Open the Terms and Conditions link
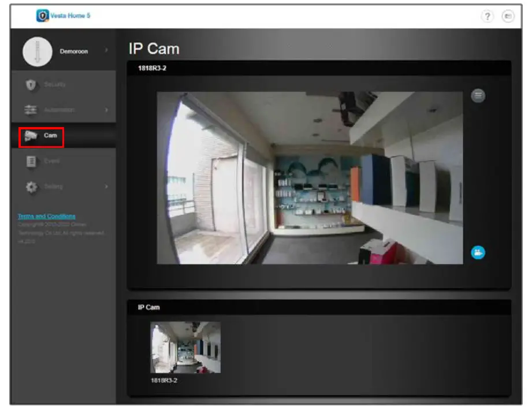 click(x=46, y=216)
